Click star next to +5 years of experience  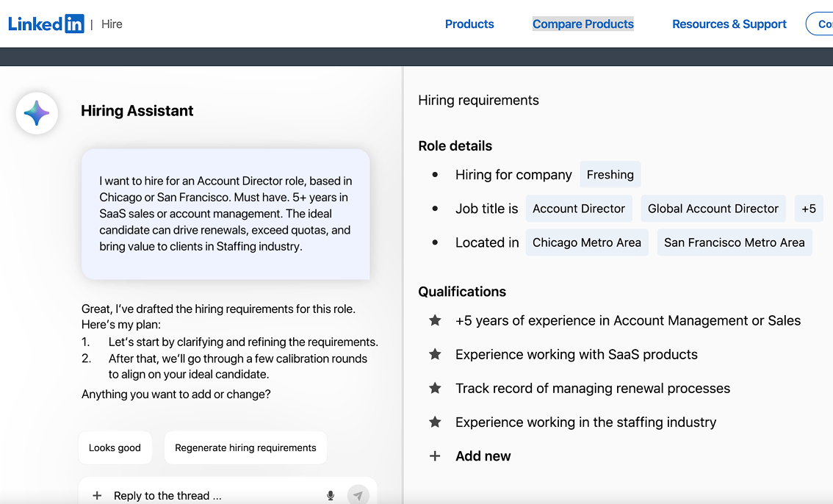pos(435,320)
